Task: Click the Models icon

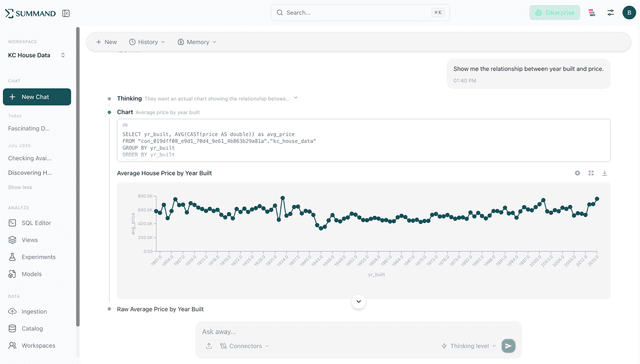Action: click(12, 274)
